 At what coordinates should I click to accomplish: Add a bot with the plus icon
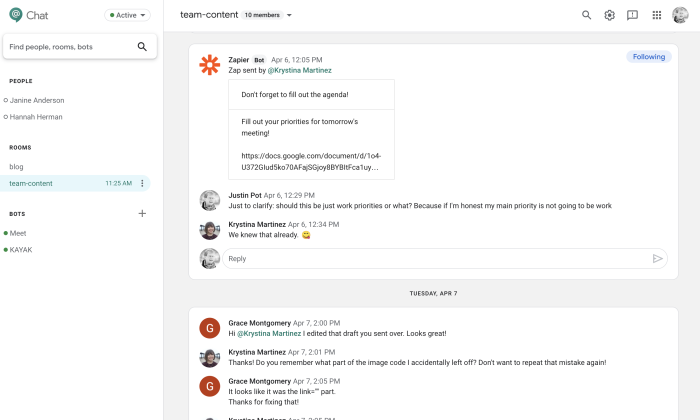click(x=142, y=213)
